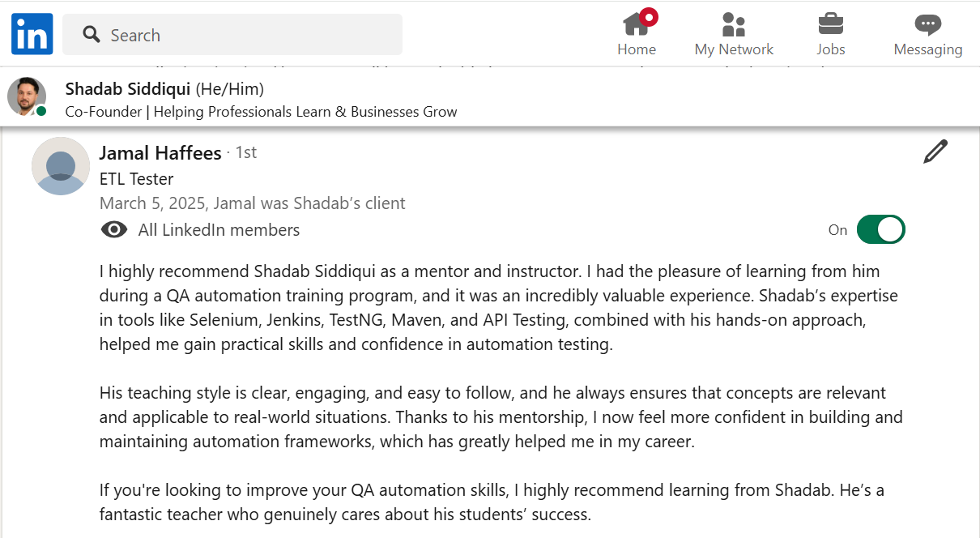Click the search magnifier icon
980x538 pixels.
pyautogui.click(x=92, y=35)
